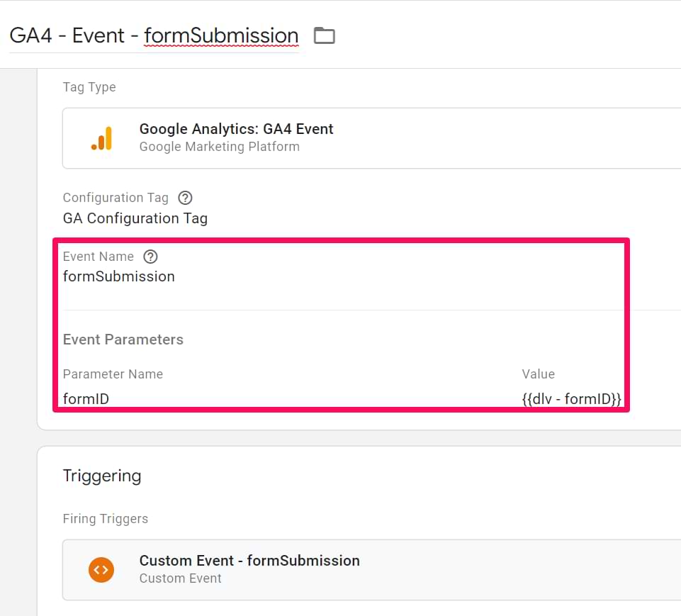681x616 pixels.
Task: Click the Value column header
Action: [538, 374]
